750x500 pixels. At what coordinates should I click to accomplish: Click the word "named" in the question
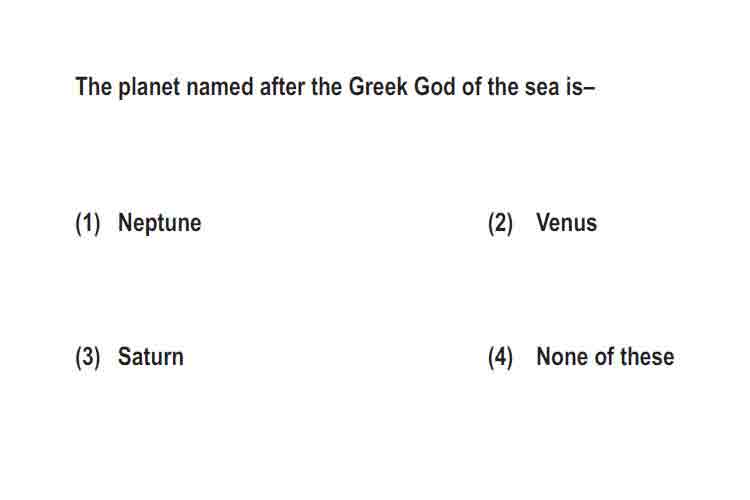220,87
